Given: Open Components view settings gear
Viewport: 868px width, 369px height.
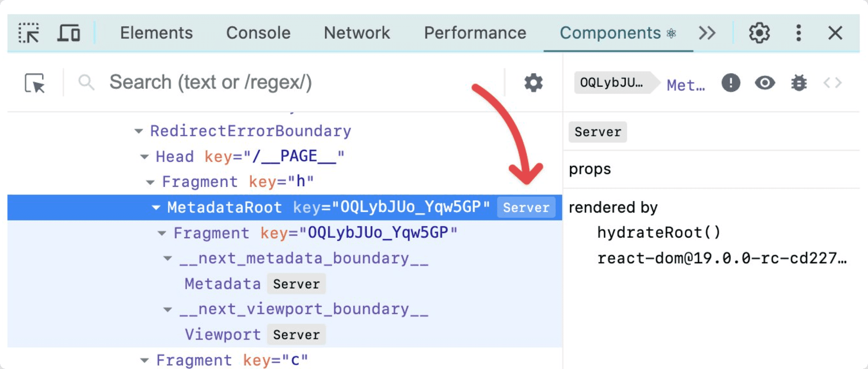Looking at the screenshot, I should tap(533, 83).
